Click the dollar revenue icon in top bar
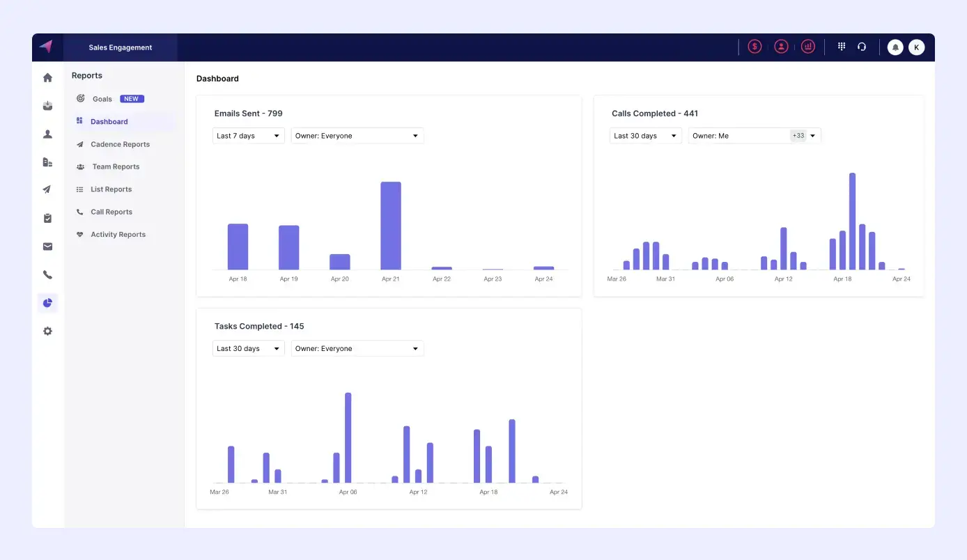Image resolution: width=967 pixels, height=560 pixels. tap(755, 46)
